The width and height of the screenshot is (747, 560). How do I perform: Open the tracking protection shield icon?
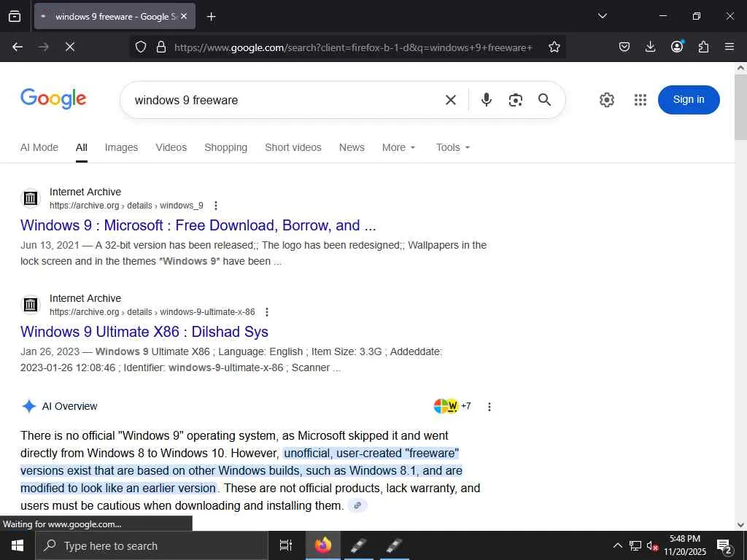141,47
